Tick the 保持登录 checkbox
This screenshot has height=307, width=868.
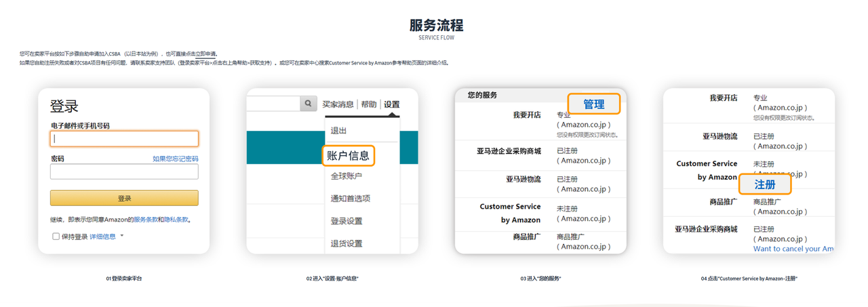[56, 237]
